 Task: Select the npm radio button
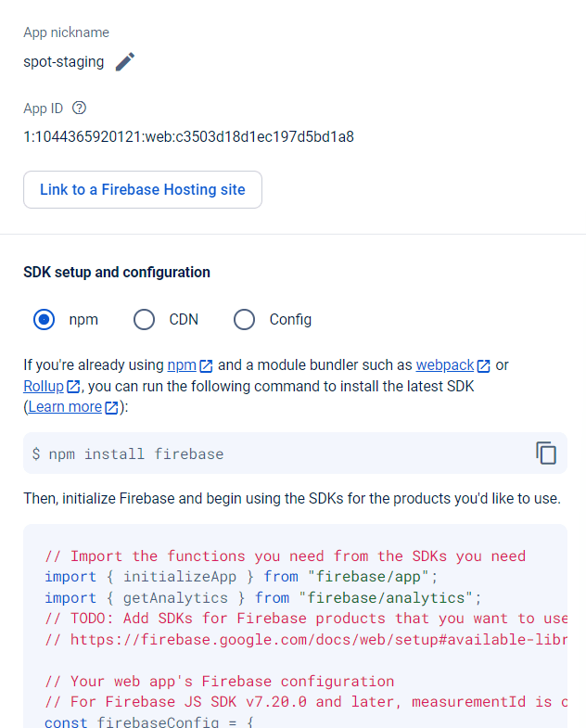coord(45,319)
